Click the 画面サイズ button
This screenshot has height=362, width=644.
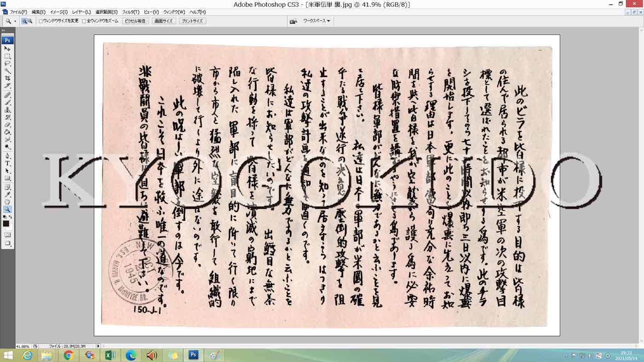[164, 21]
